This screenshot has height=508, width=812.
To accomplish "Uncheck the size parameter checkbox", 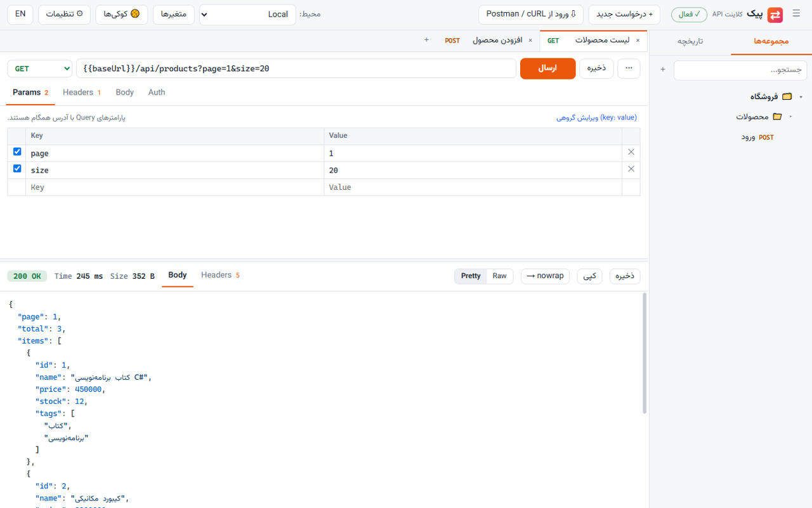I will click(17, 169).
